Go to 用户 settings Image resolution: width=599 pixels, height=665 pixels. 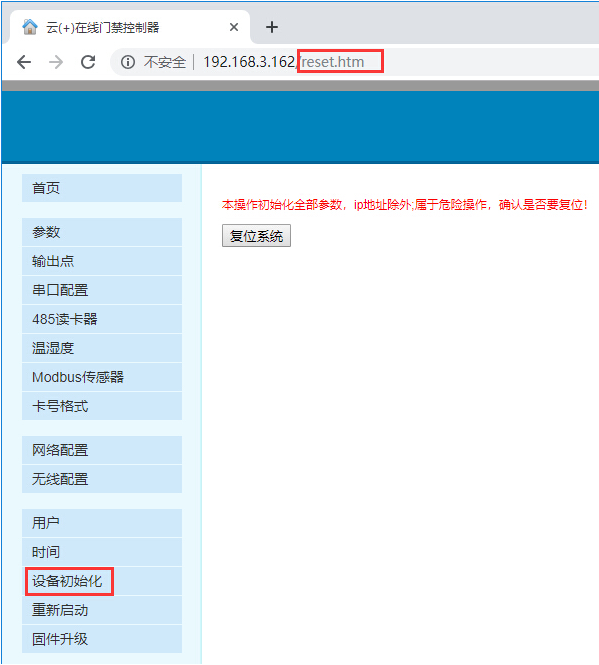[x=102, y=523]
